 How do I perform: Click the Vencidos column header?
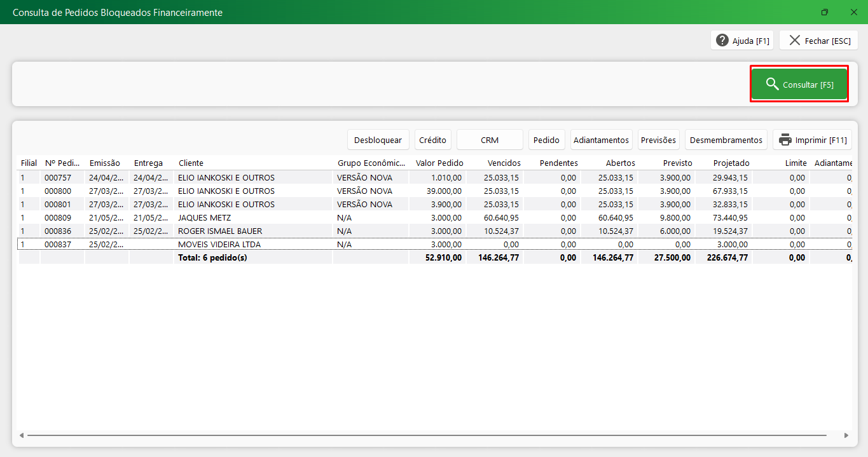coord(504,163)
